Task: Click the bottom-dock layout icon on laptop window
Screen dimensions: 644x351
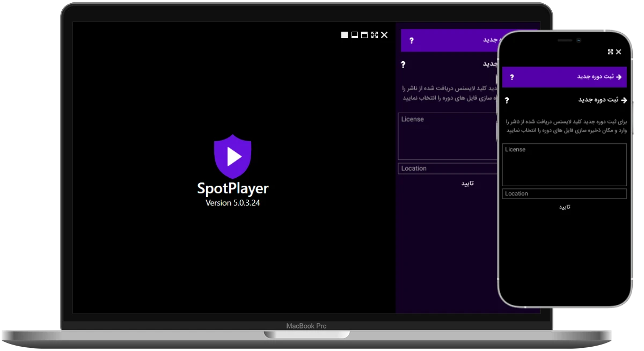Action: pyautogui.click(x=355, y=35)
